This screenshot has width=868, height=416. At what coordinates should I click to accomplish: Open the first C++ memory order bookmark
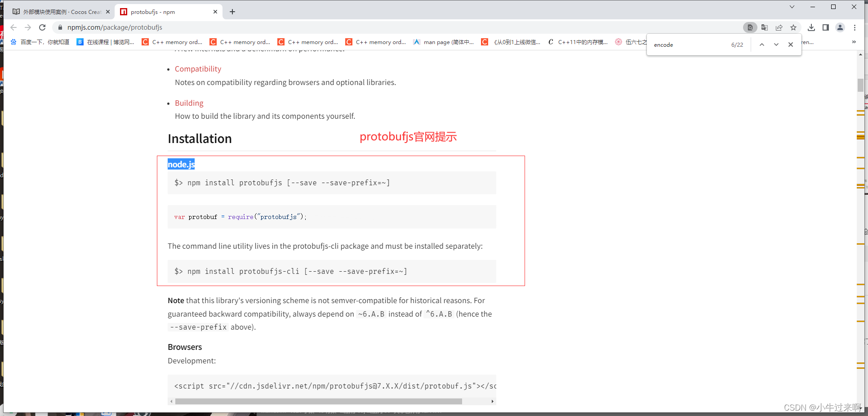pos(172,42)
